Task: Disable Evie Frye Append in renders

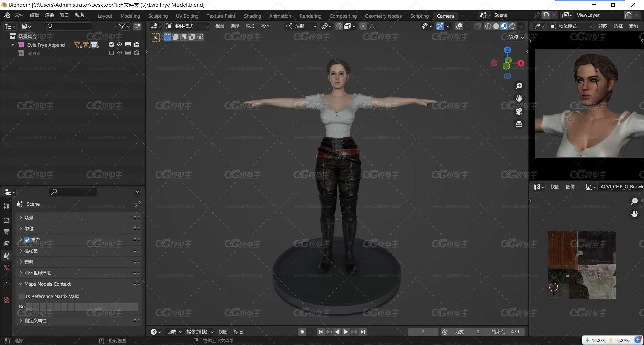Action: coord(137,44)
